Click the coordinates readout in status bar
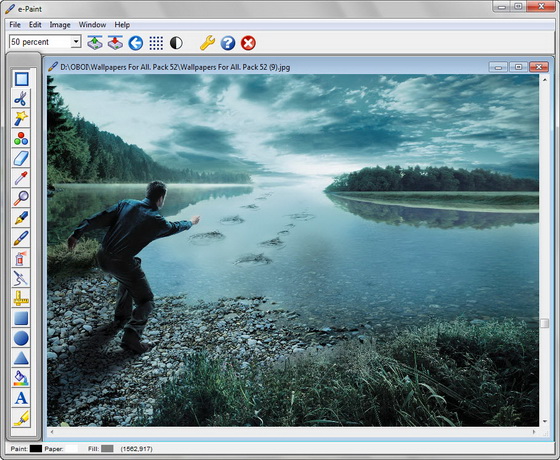The width and height of the screenshot is (560, 460). pos(136,449)
